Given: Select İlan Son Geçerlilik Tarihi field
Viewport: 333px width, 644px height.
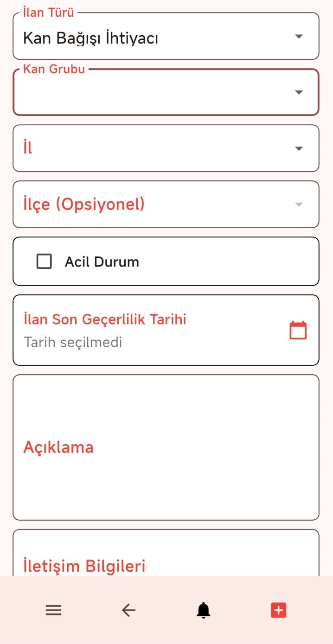Looking at the screenshot, I should click(x=166, y=330).
